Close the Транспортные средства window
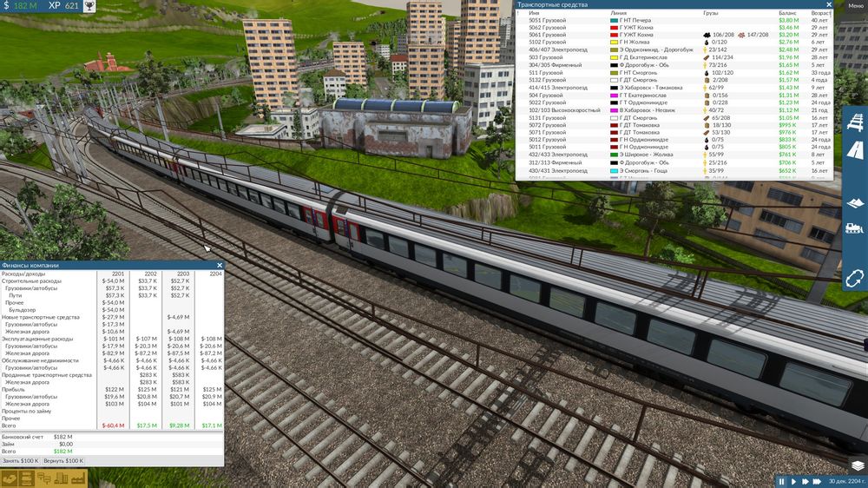 [x=829, y=4]
